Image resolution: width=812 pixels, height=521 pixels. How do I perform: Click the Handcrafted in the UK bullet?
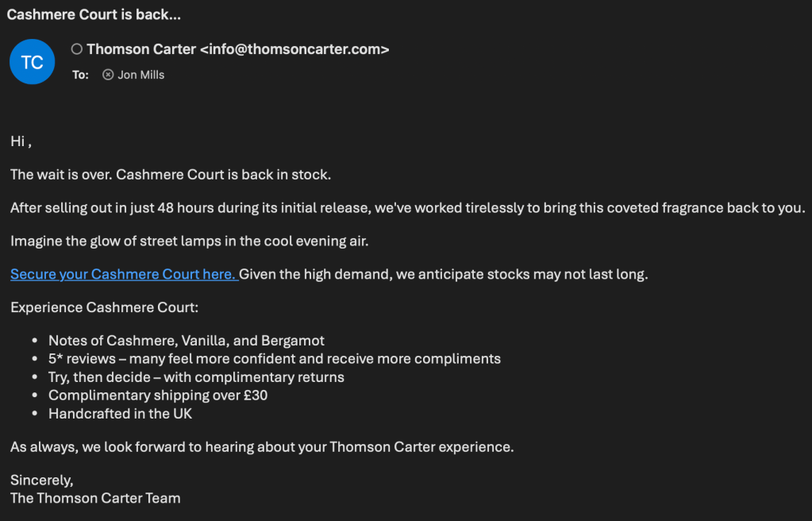click(x=121, y=413)
